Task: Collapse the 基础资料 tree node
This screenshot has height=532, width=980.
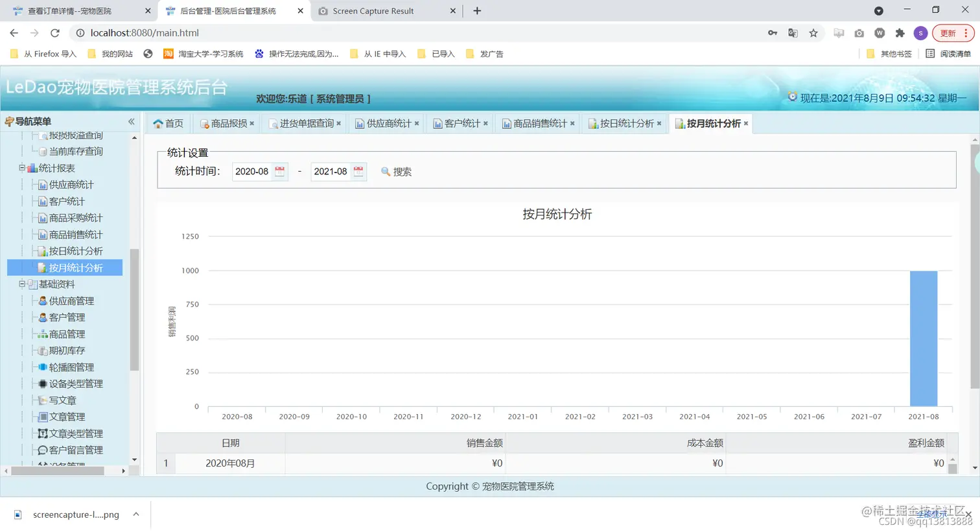Action: click(23, 284)
